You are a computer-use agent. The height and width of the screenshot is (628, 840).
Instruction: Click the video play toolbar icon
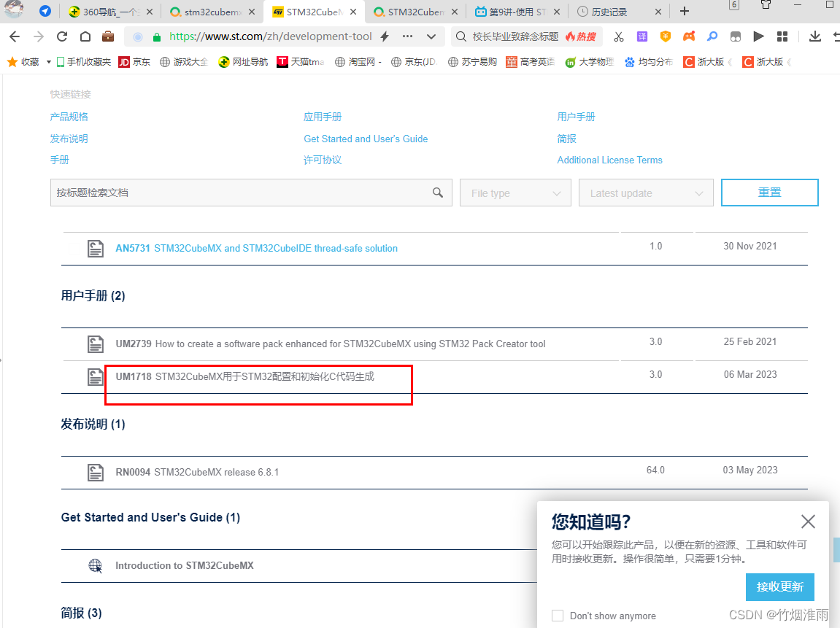pos(758,36)
